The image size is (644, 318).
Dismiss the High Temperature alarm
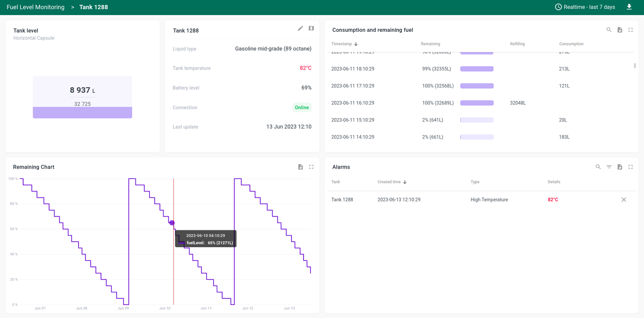[x=623, y=199]
